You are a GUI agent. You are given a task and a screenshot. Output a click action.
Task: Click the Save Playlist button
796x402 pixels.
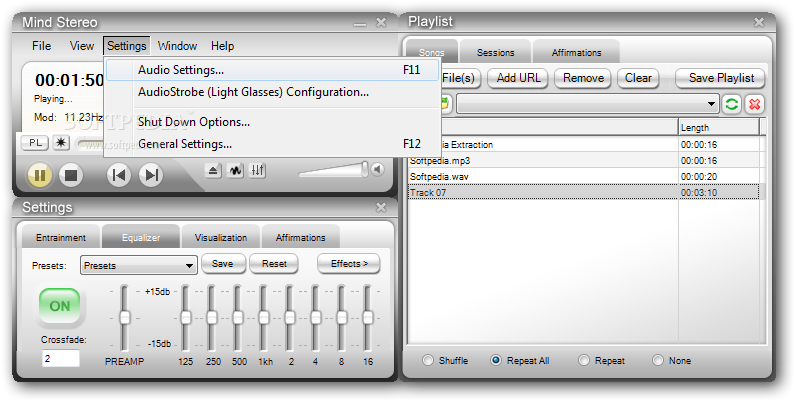pos(720,78)
